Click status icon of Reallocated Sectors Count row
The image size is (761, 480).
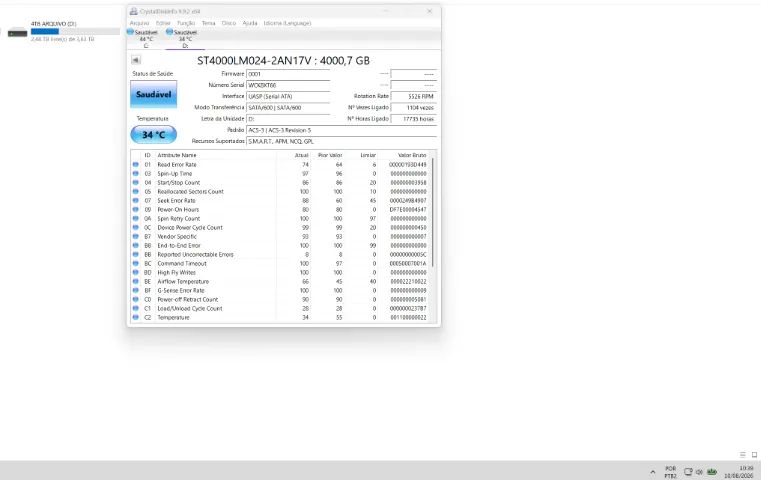(135, 191)
